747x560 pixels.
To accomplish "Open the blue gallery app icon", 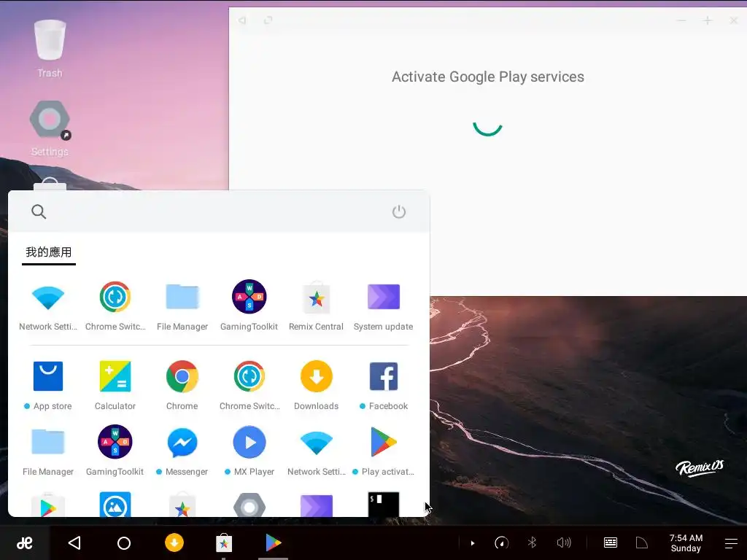I will [115, 505].
